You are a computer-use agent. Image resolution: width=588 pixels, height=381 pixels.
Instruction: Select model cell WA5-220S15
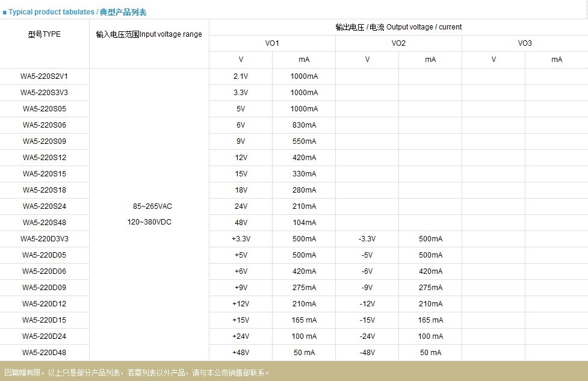click(x=45, y=173)
